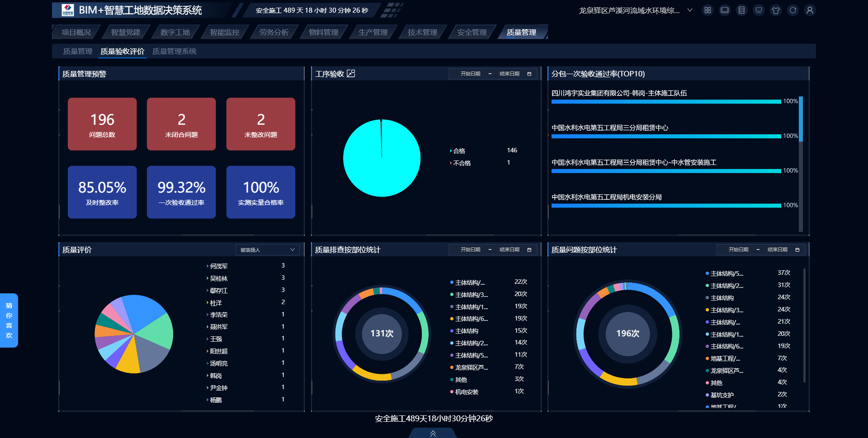
Task: Click the document list icon in header
Action: pos(741,10)
